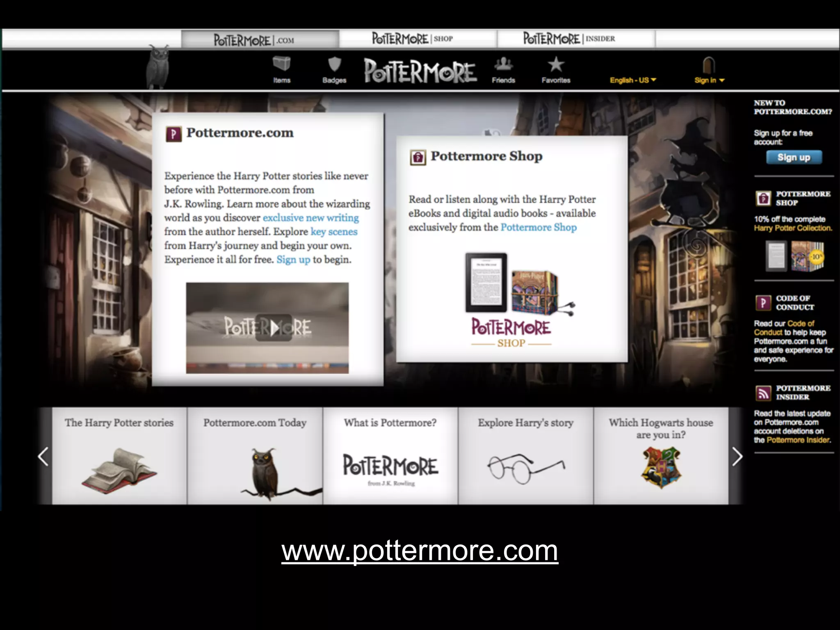Screen dimensions: 840x630
Task: Switch to Pottermore SHOP tab
Action: pos(418,39)
